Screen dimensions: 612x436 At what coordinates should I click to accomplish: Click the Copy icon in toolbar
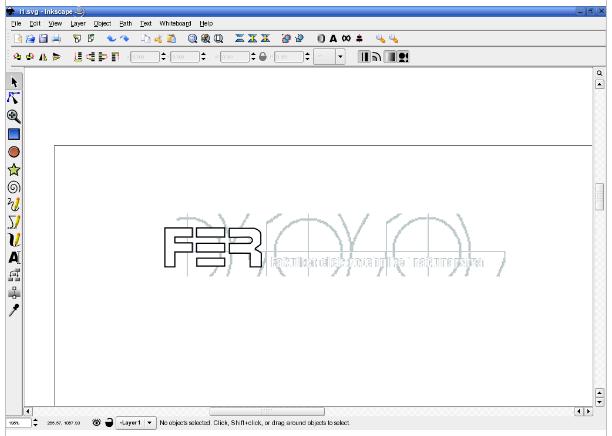click(146, 38)
